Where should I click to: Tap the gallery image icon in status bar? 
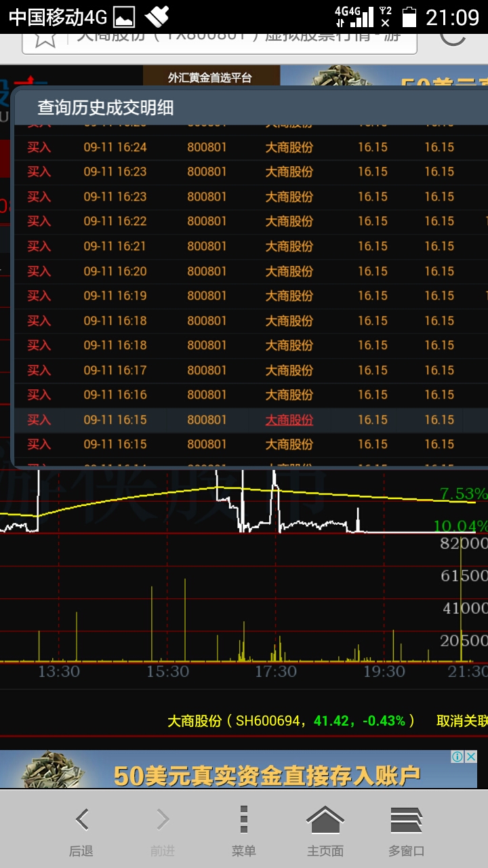tap(124, 17)
